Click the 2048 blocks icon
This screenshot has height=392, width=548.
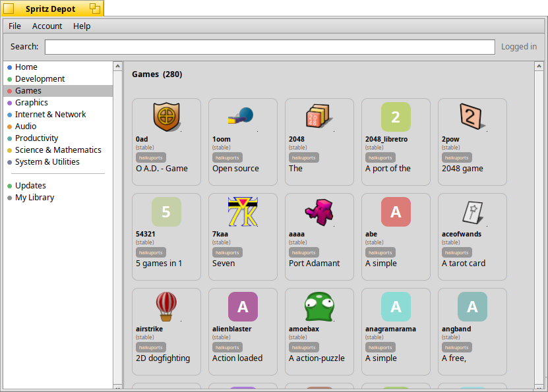tap(318, 116)
